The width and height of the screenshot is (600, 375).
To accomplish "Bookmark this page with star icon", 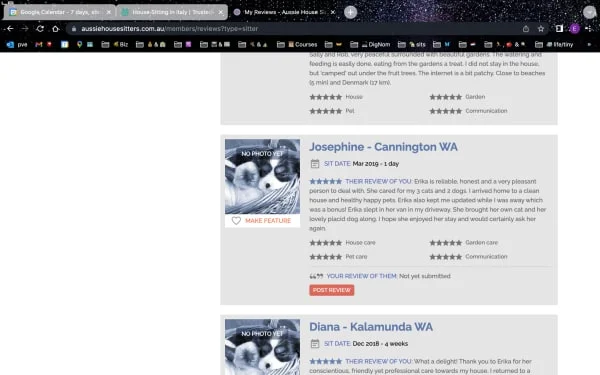I will coord(541,29).
